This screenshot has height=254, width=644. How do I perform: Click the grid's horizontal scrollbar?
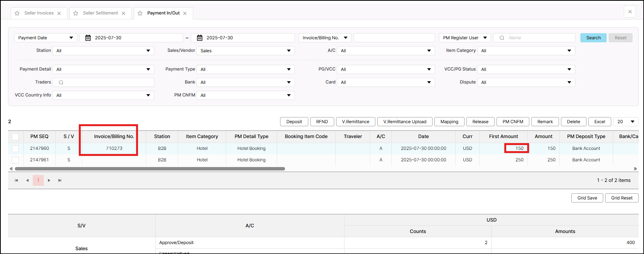[x=150, y=169]
